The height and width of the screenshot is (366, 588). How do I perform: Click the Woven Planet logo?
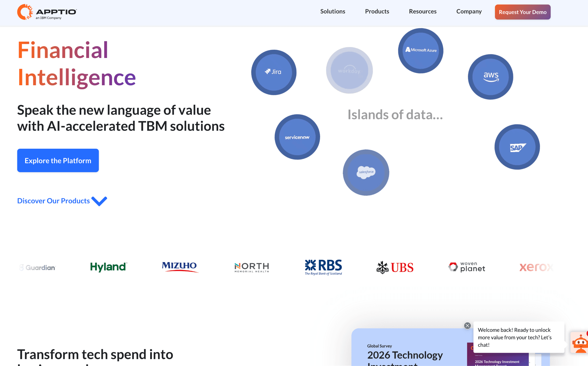pos(467,267)
